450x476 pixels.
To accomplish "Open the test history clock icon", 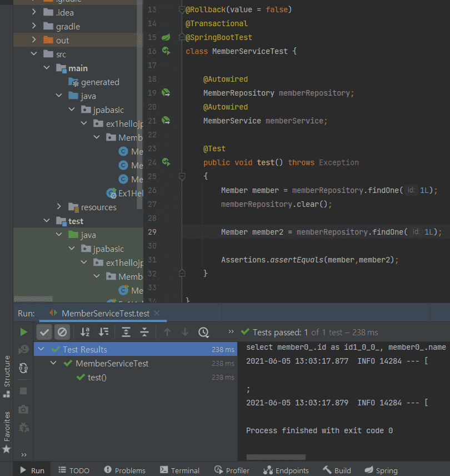I will 203,332.
